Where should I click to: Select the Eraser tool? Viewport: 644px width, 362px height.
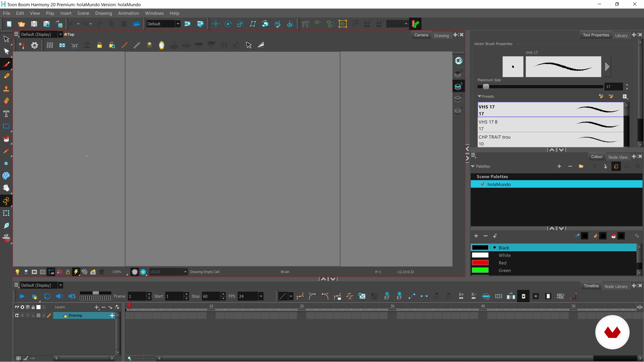6,101
